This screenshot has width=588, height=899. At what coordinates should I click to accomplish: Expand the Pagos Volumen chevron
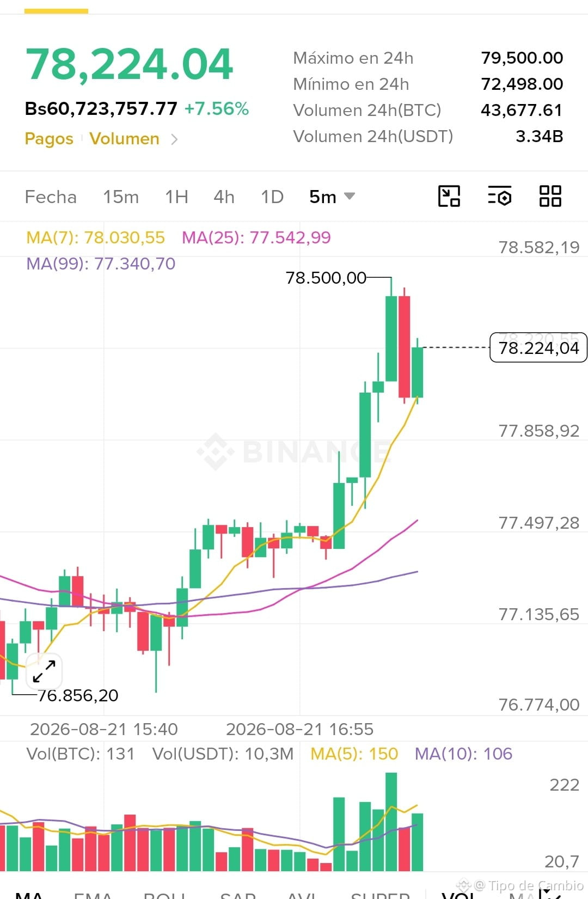tap(174, 139)
